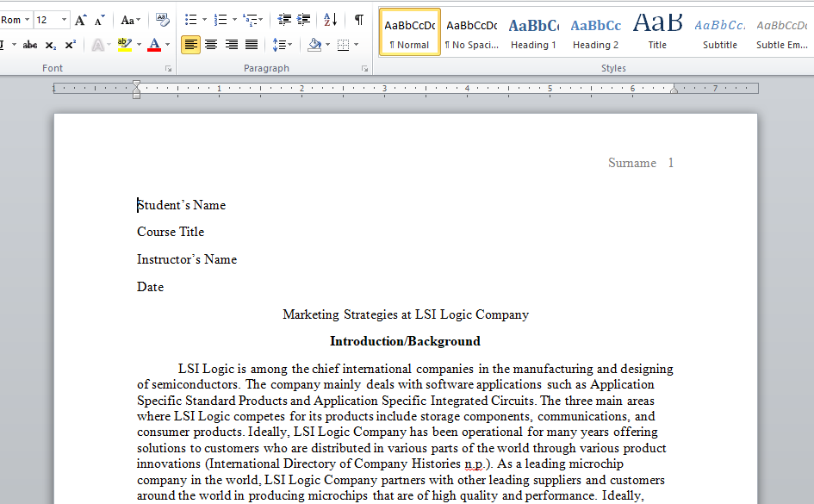Apply the Heading 1 style

[534, 32]
